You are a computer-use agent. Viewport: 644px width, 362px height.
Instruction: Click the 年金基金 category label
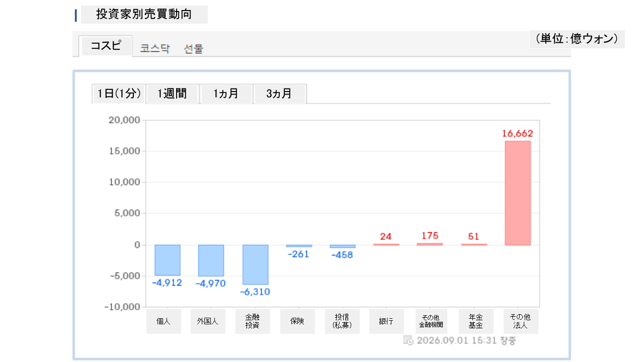pyautogui.click(x=476, y=321)
